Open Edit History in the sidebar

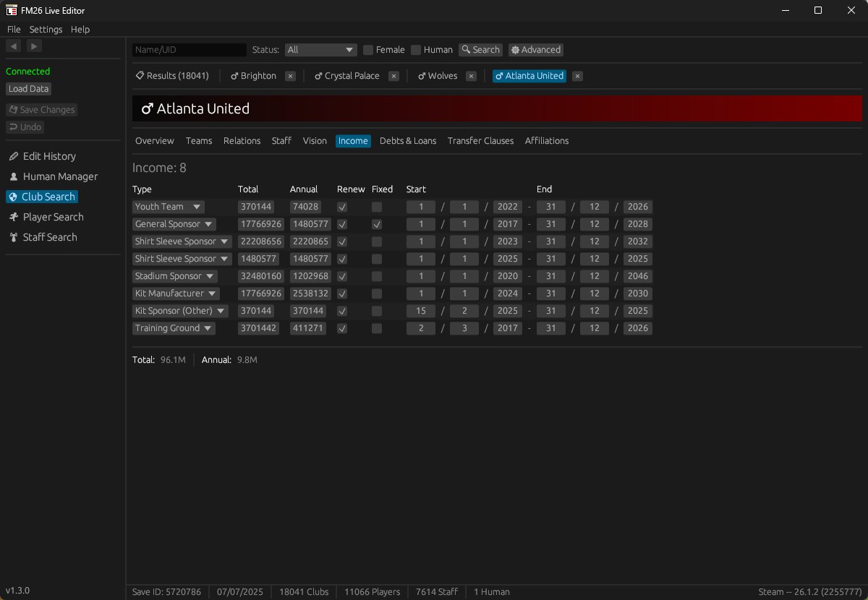pos(42,156)
